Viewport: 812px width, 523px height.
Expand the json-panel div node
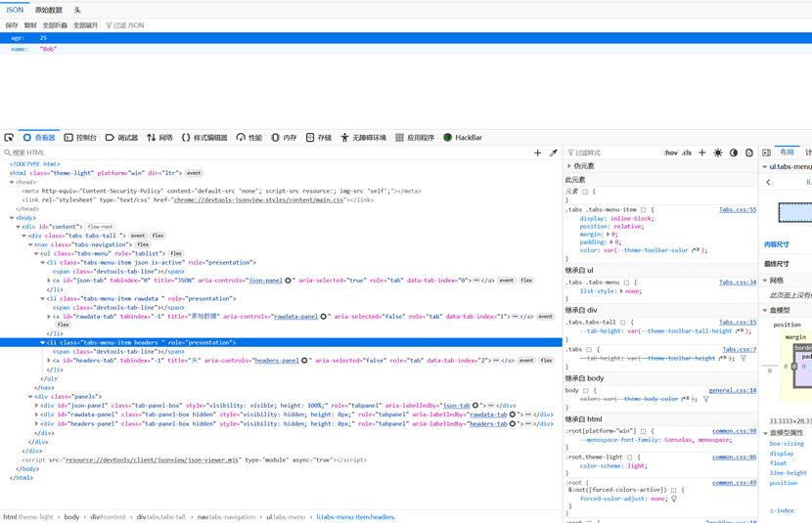[x=36, y=406]
